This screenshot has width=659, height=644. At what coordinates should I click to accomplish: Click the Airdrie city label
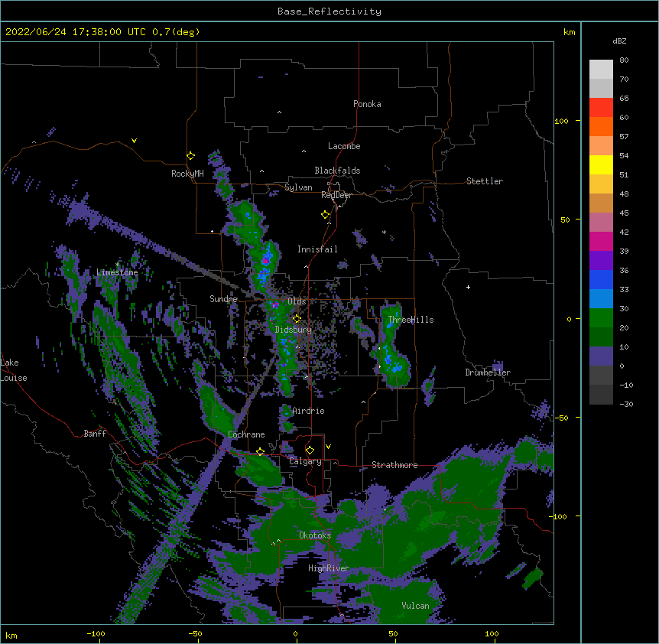[x=308, y=411]
